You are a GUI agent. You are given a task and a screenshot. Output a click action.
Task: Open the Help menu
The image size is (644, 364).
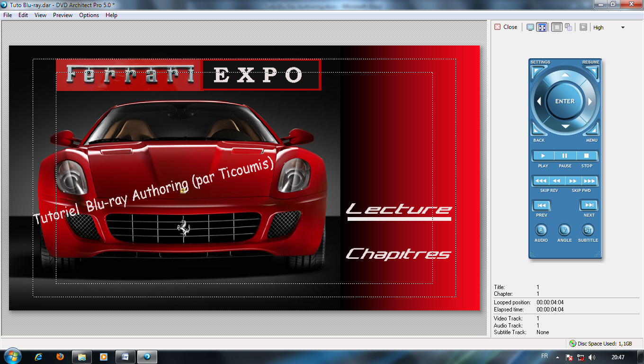(112, 15)
